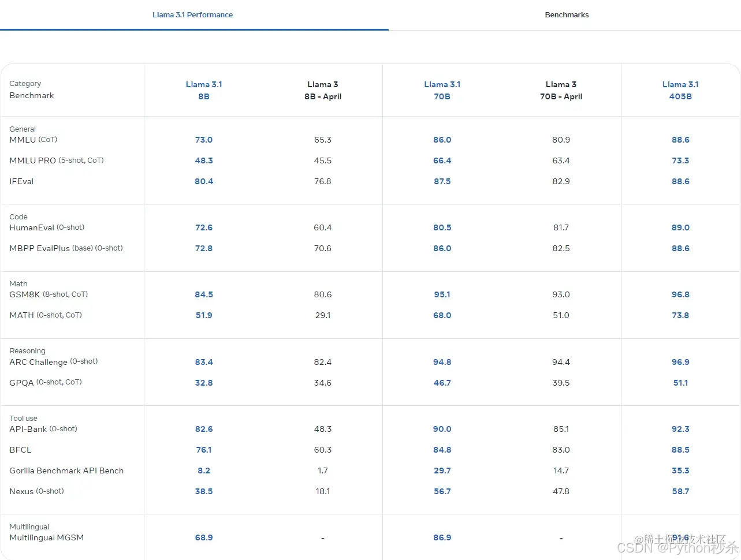This screenshot has width=741, height=560.
Task: Click the 38.5 Nexus score
Action: point(204,491)
